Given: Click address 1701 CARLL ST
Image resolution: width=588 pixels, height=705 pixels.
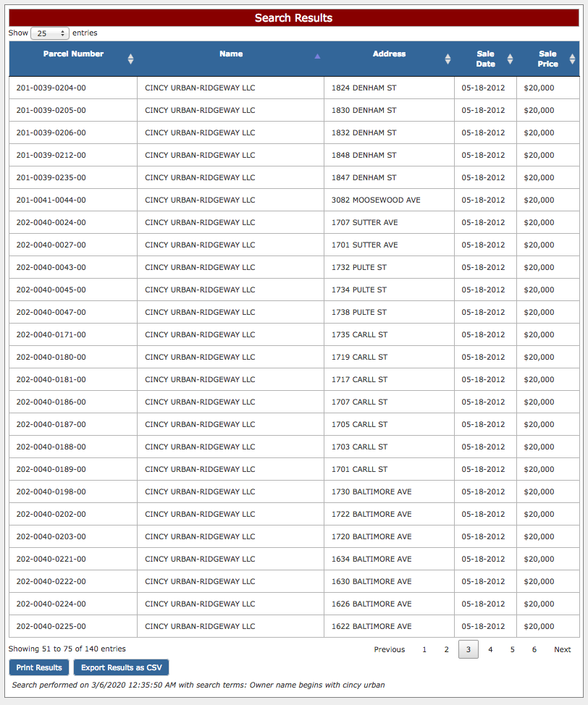Looking at the screenshot, I should [x=359, y=470].
